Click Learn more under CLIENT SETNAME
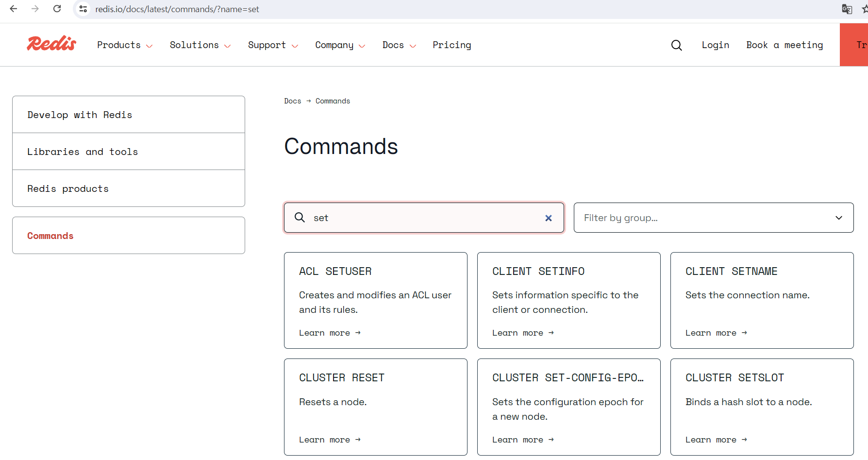This screenshot has height=460, width=868. coord(716,333)
